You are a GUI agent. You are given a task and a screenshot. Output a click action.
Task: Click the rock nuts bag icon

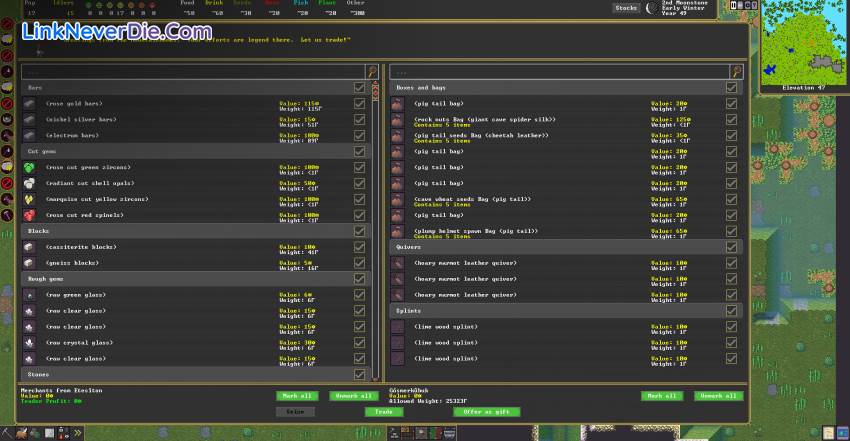[x=397, y=120]
